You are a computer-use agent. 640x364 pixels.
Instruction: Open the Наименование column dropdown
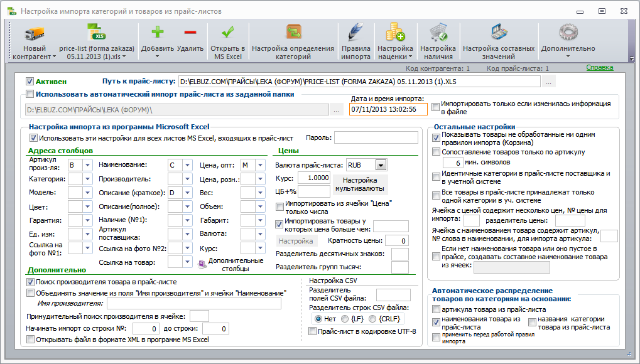pyautogui.click(x=187, y=165)
